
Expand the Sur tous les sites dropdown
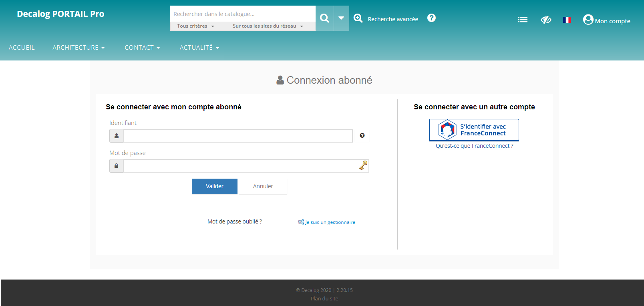click(268, 26)
